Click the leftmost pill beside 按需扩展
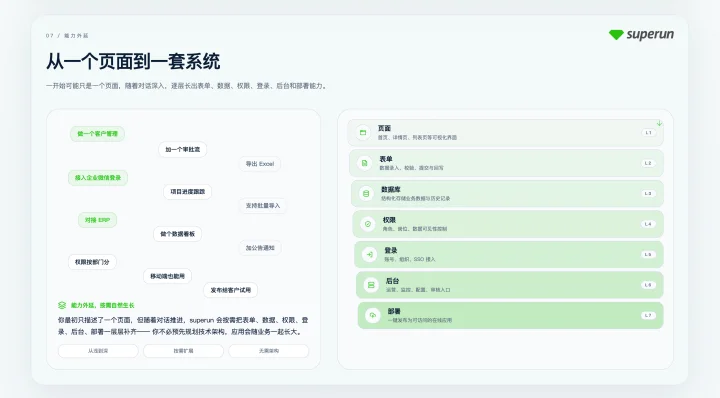The width and height of the screenshot is (720, 398). 98,351
